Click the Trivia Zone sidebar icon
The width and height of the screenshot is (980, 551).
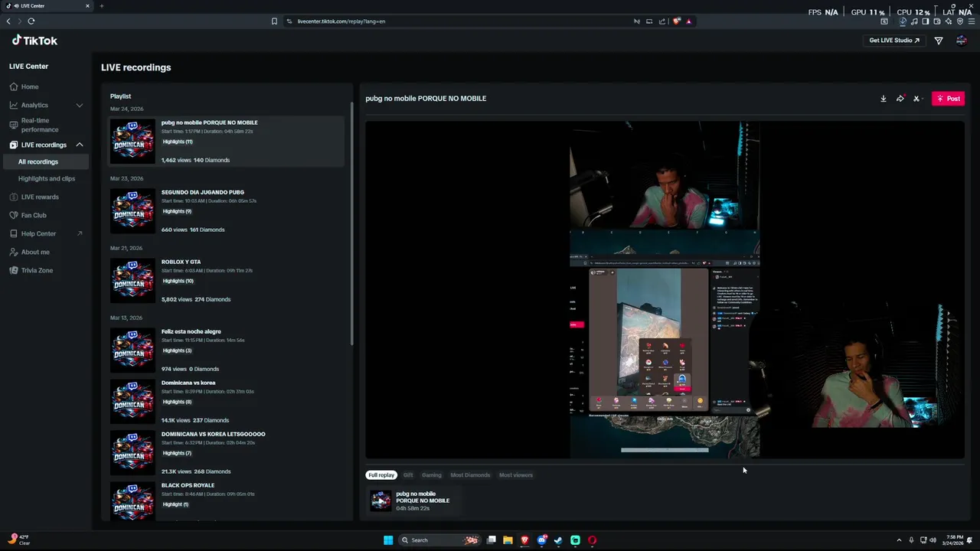pos(14,270)
